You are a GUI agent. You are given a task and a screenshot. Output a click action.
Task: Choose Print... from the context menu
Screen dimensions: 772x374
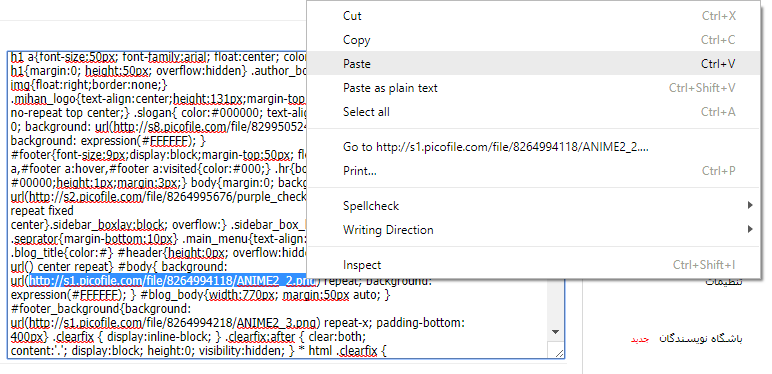click(534, 171)
